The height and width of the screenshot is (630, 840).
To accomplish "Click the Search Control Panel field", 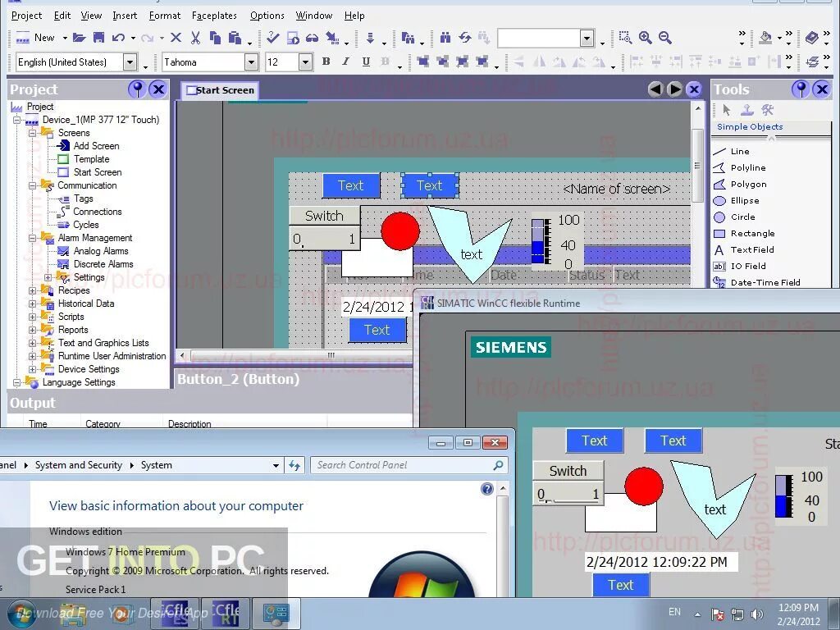I will point(409,465).
